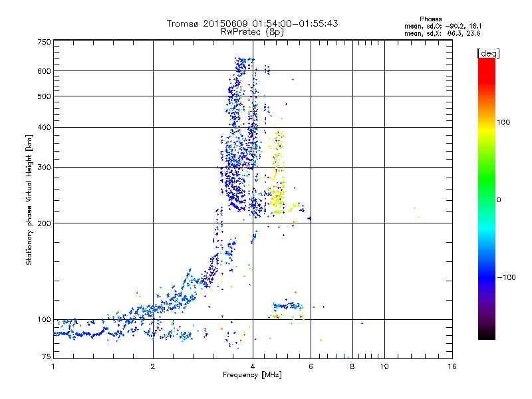Click the y-axis tick label '75'
Viewport: 532px width, 399px height.
point(47,356)
